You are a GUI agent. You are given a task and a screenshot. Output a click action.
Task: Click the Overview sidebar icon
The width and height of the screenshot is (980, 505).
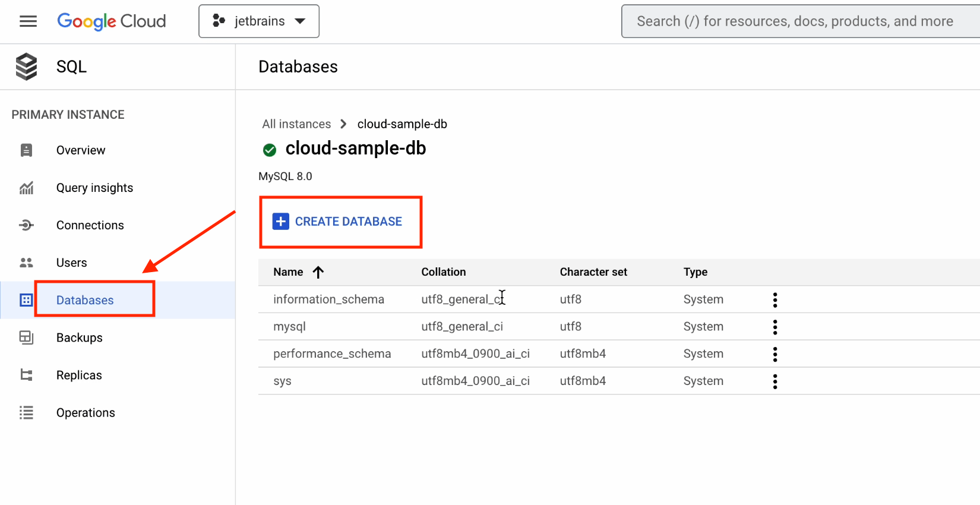[26, 150]
